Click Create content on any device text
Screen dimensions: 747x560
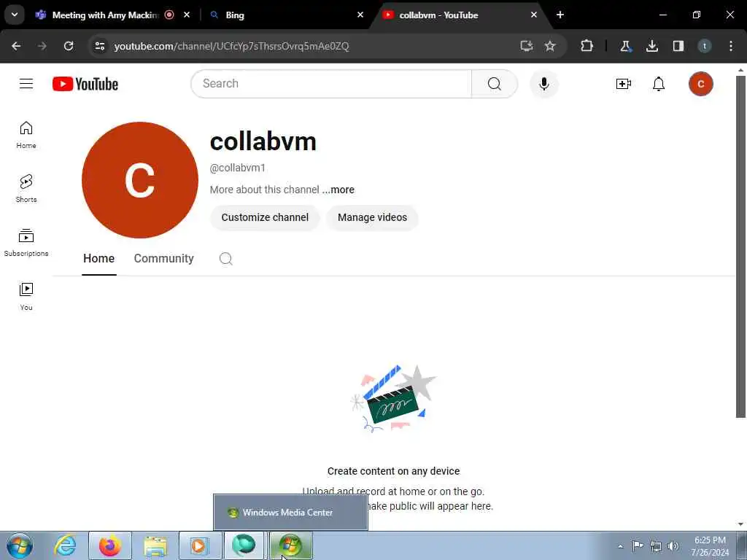[393, 472]
